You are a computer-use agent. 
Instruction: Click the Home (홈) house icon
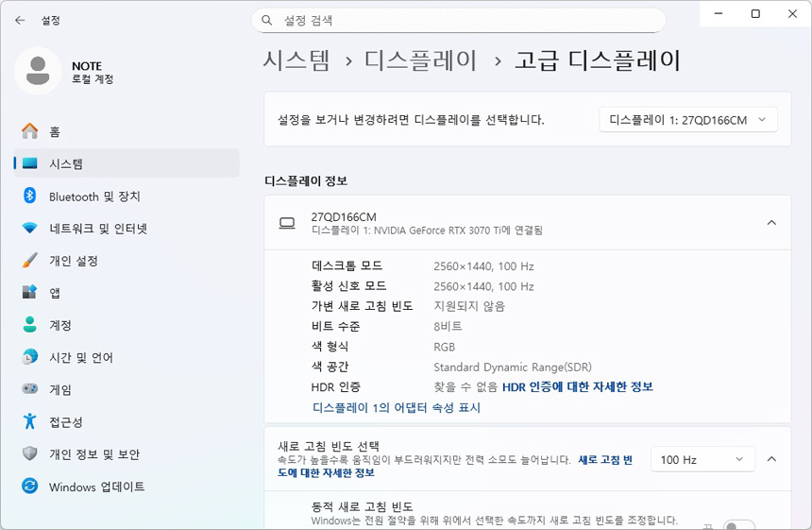pyautogui.click(x=30, y=131)
